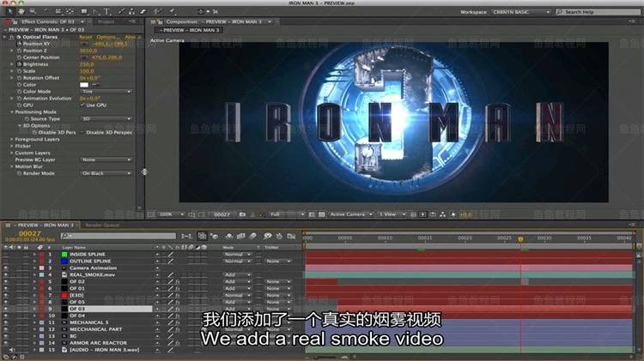Viewport: 644px width, 361px height.
Task: Click the Position XY crosshair picker
Action: coord(84,44)
